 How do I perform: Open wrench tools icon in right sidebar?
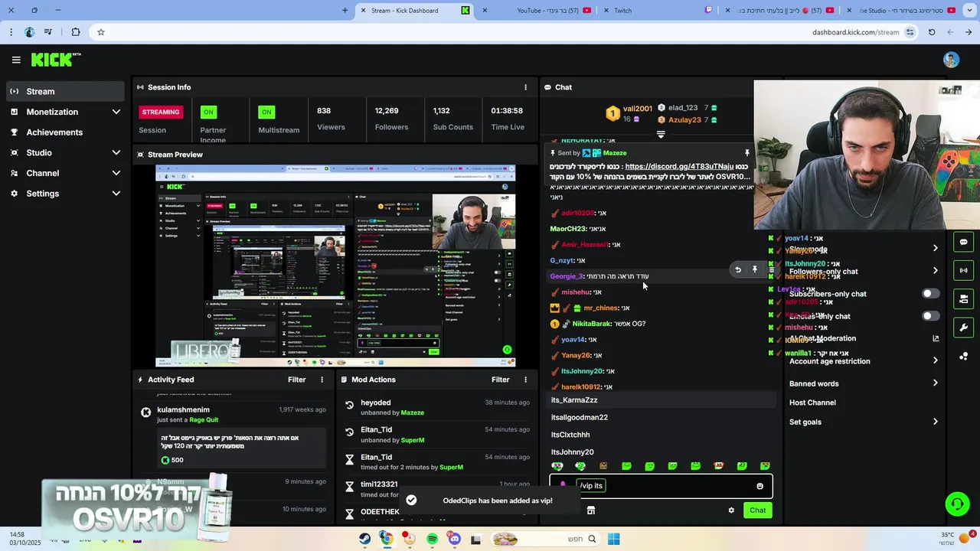963,328
